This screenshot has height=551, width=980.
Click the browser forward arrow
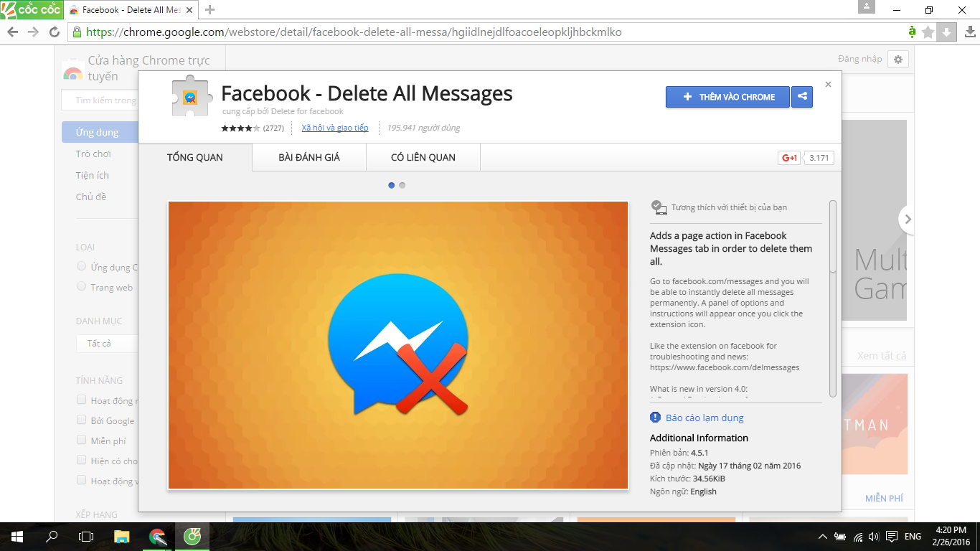click(33, 32)
